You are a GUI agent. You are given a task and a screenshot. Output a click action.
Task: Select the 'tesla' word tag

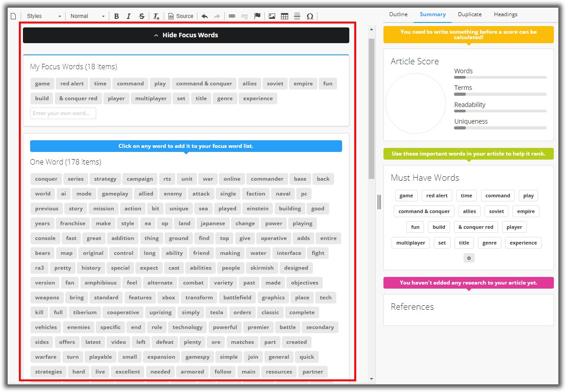(217, 312)
